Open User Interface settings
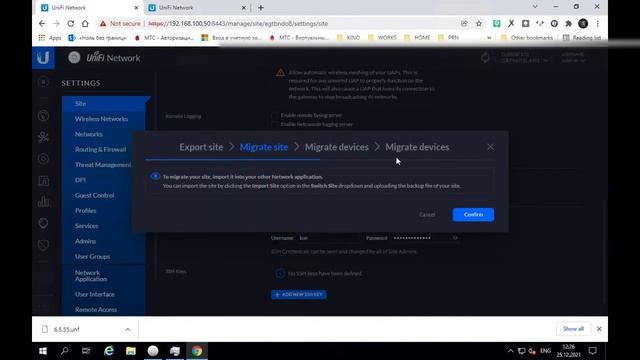The height and width of the screenshot is (360, 640). tap(95, 294)
